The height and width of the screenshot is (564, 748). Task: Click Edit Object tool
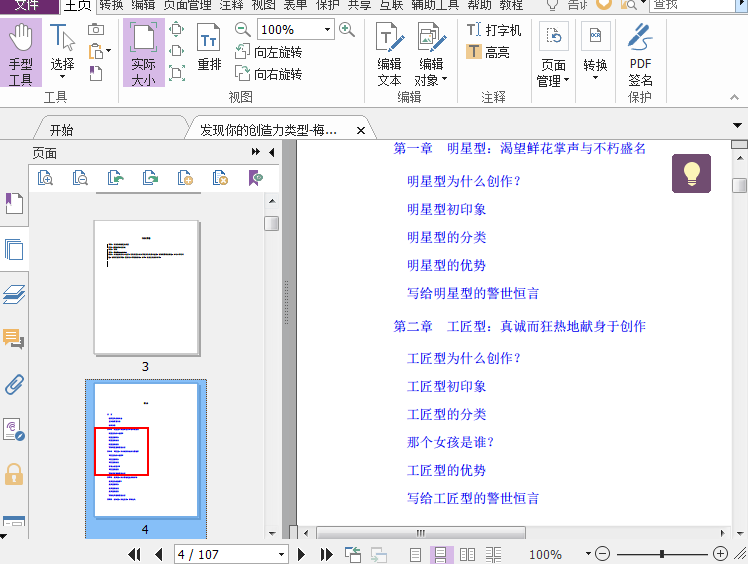pyautogui.click(x=431, y=54)
